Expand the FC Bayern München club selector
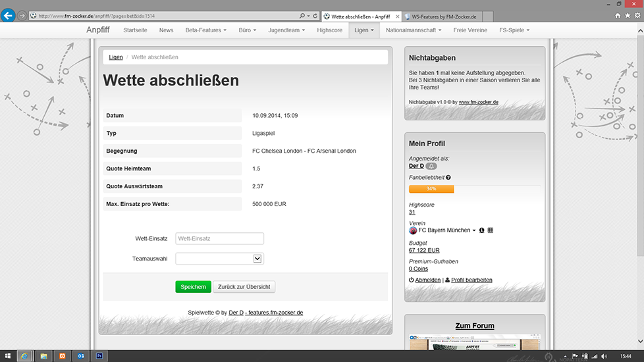The width and height of the screenshot is (644, 362). point(474,230)
